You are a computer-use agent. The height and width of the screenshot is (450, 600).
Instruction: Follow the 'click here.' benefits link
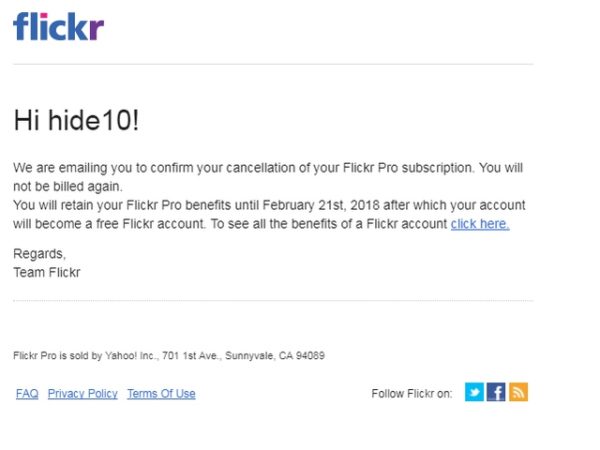480,224
